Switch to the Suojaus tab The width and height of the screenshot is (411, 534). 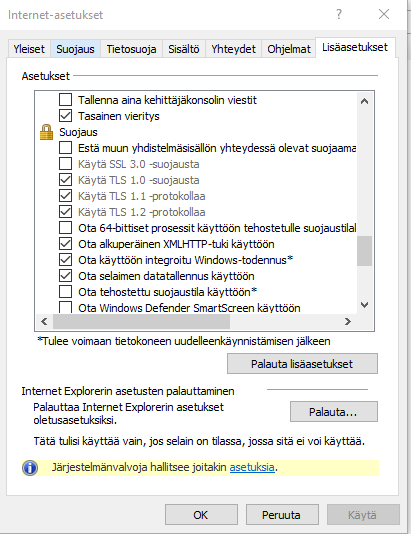click(75, 49)
